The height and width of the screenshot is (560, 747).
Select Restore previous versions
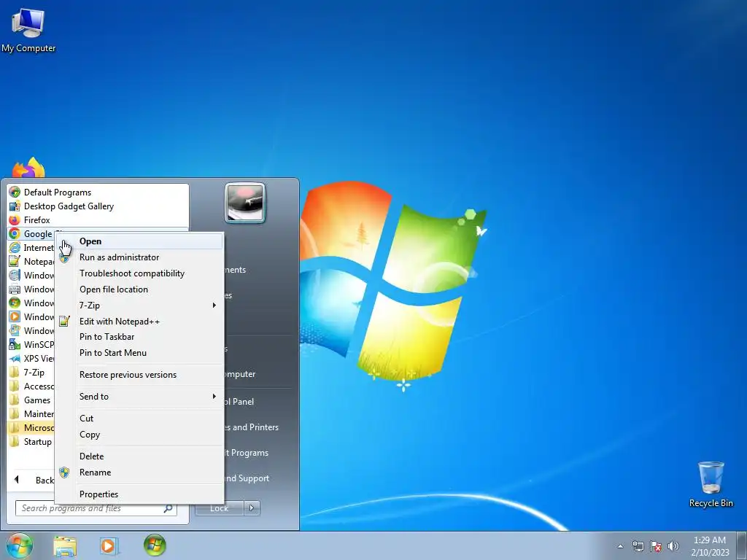[x=139, y=375]
